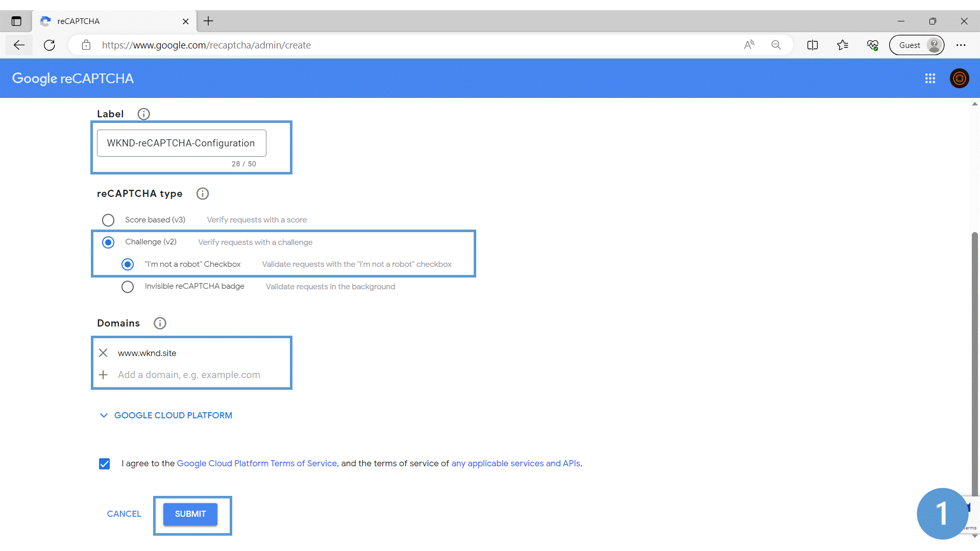Click inside the Add a domain field
980x551 pixels.
click(x=189, y=374)
